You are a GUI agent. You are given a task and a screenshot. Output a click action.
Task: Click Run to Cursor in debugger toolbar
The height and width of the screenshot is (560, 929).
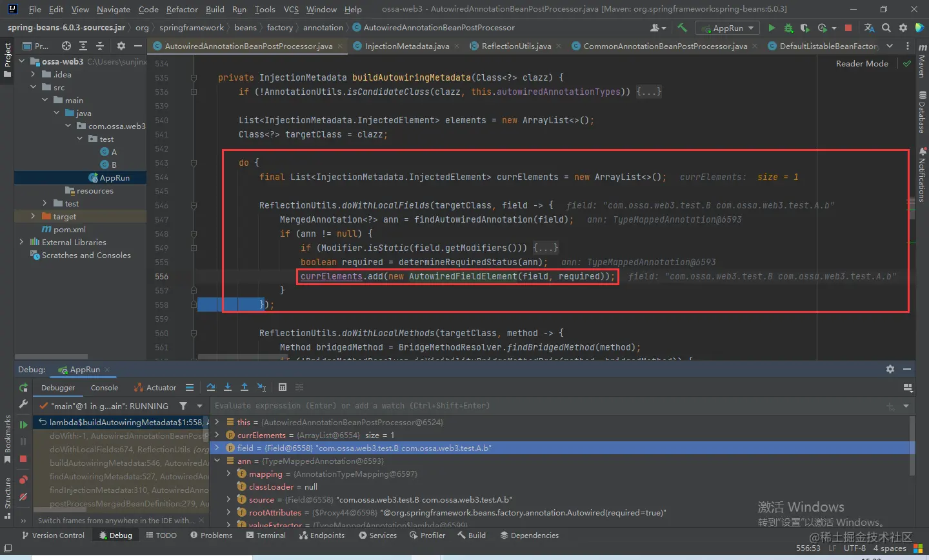(261, 387)
